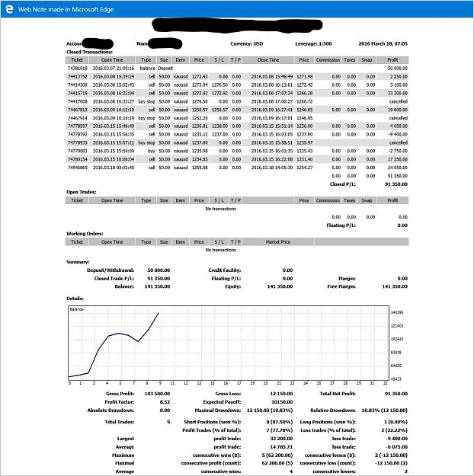The width and height of the screenshot is (474, 476).
Task: Select ticket number 74778792
Action: point(78,134)
